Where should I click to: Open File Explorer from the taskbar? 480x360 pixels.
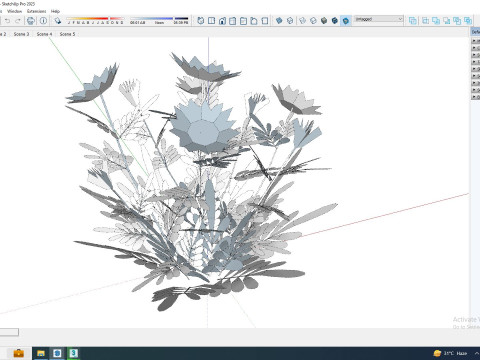41,353
